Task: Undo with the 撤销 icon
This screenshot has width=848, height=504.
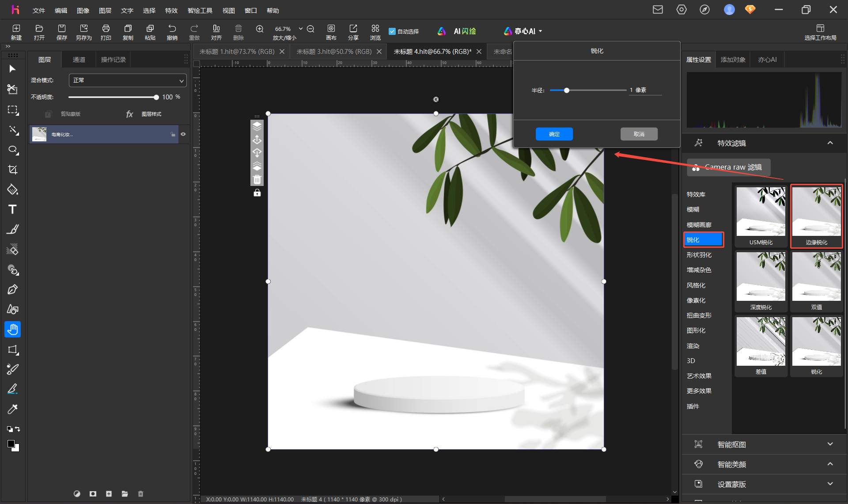Action: coord(172,32)
